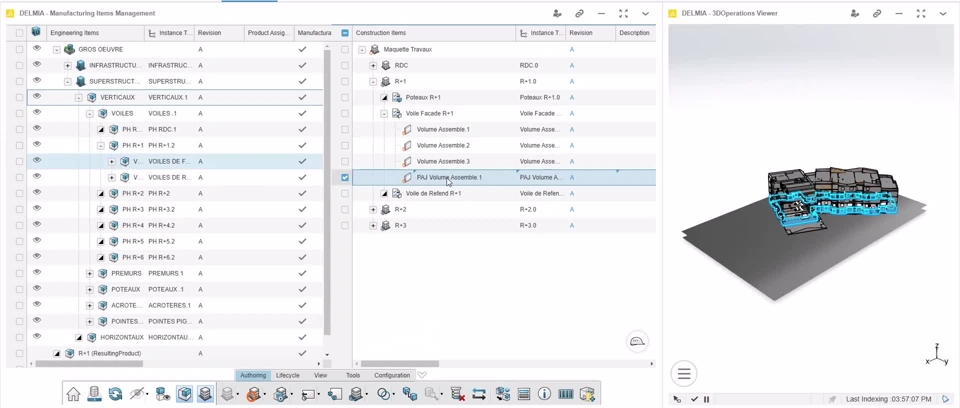Expand the RDC node in Construction Items
This screenshot has width=960, height=408.
click(373, 66)
